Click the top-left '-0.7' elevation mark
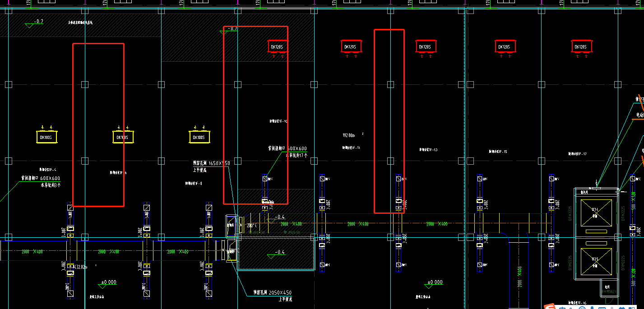Image resolution: width=644 pixels, height=309 pixels. click(x=35, y=23)
